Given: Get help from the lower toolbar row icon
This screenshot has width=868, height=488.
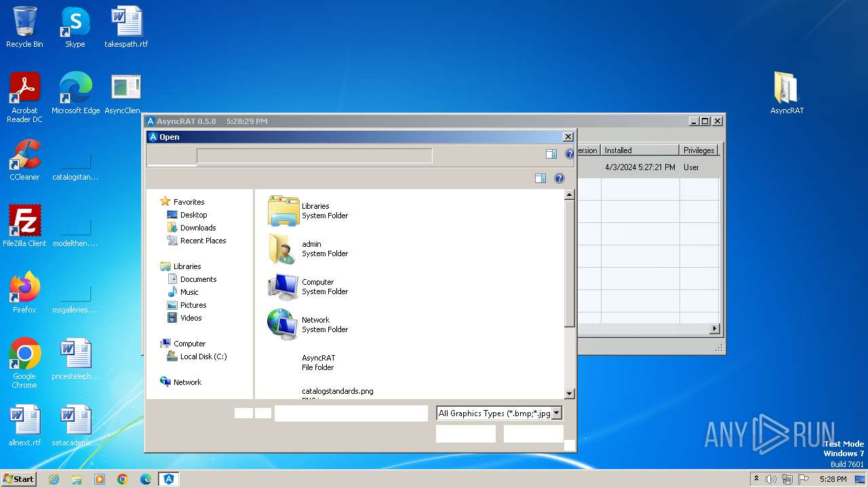Looking at the screenshot, I should (559, 178).
